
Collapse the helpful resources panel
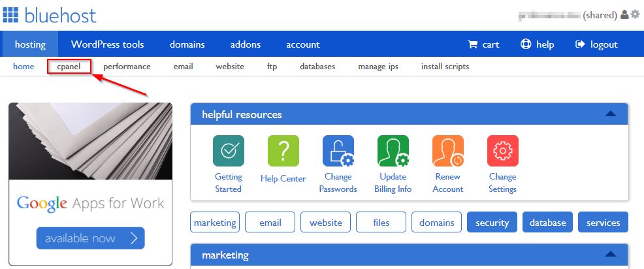[610, 114]
